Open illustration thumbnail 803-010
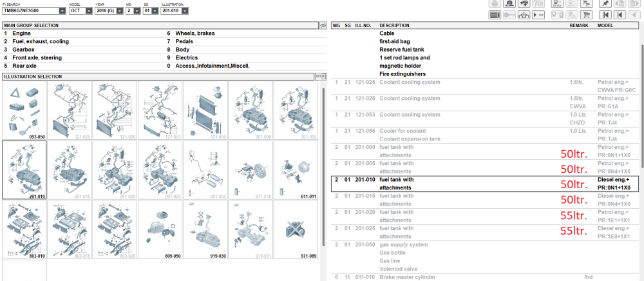 click(x=24, y=229)
